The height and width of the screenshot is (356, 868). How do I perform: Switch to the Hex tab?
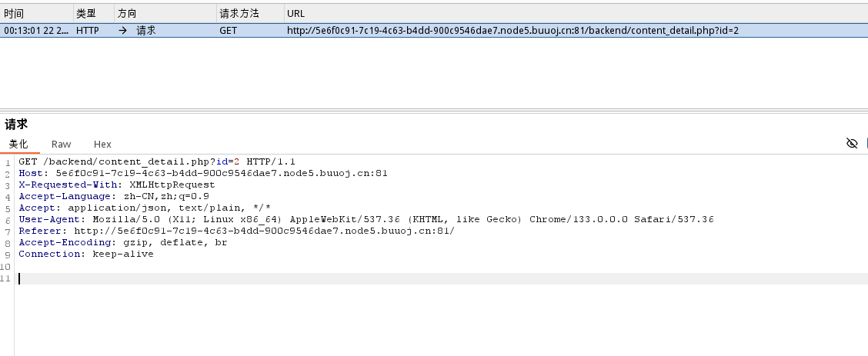(x=102, y=145)
